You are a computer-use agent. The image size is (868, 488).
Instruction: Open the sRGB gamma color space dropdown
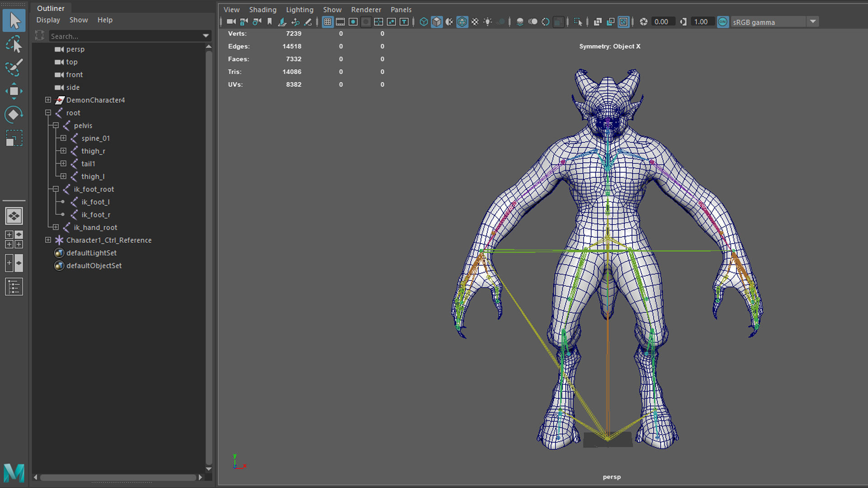tap(813, 22)
